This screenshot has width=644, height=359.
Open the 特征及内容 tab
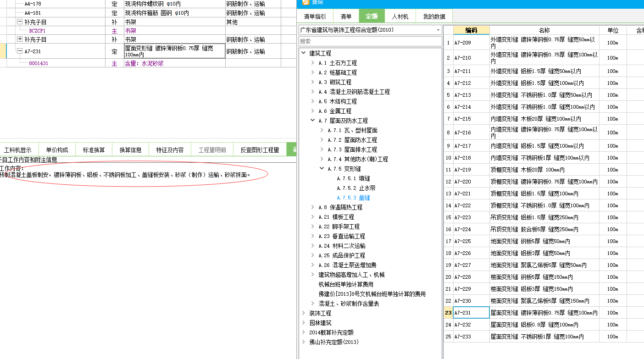[x=170, y=149]
